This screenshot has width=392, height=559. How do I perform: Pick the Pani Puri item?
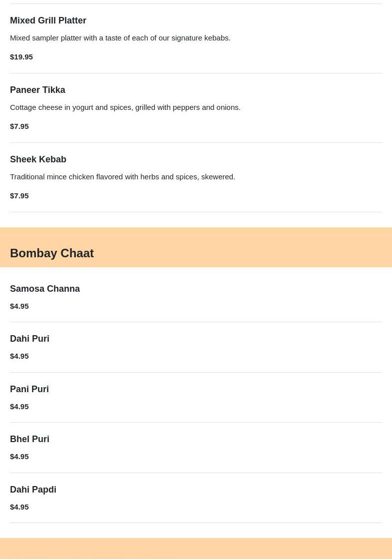pos(29,389)
